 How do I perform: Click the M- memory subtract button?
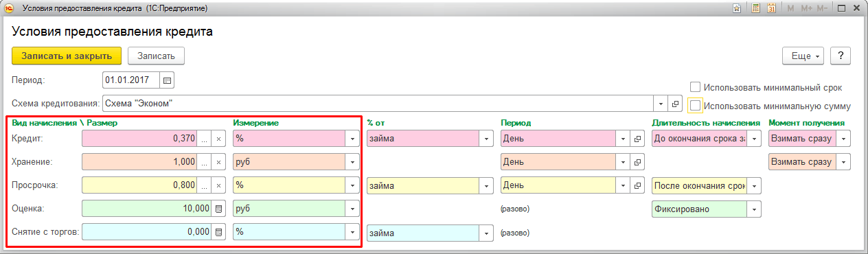823,8
